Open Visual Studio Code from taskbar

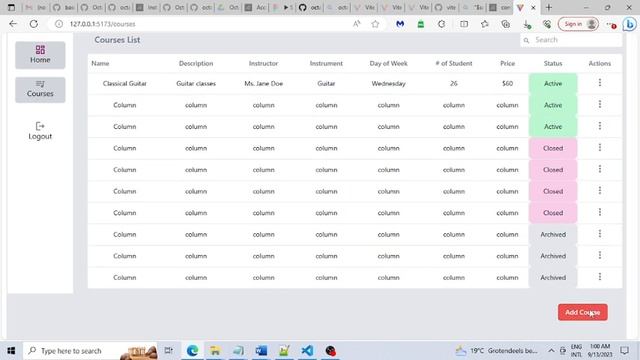pyautogui.click(x=307, y=351)
